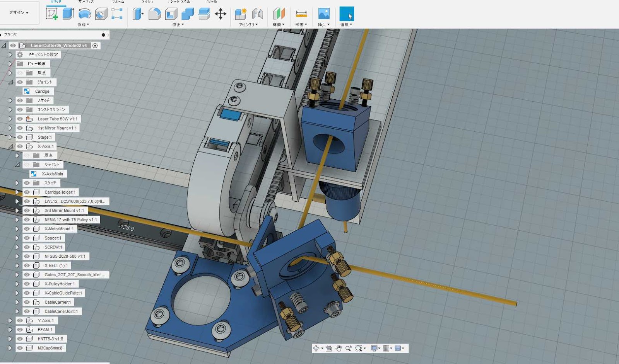Click the document settings gear icon
619x364 pixels.
pos(20,54)
